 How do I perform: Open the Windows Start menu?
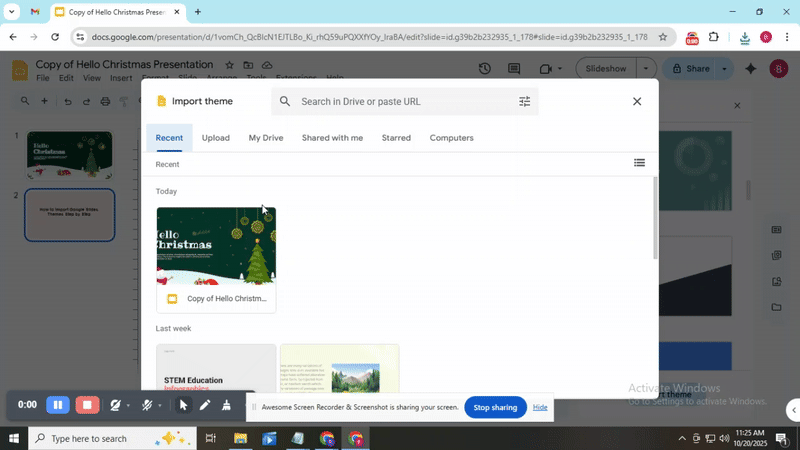[x=14, y=438]
